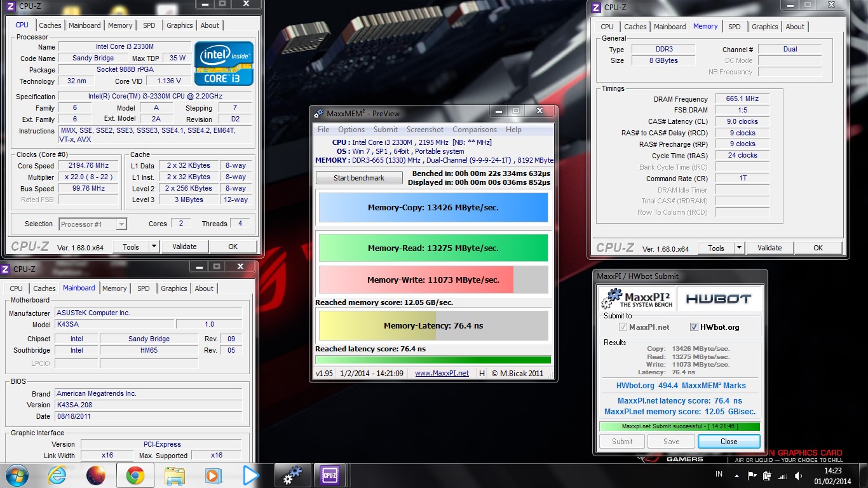This screenshot has height=488, width=868.
Task: Launch Internet Explorer from the taskbar
Action: [57, 475]
